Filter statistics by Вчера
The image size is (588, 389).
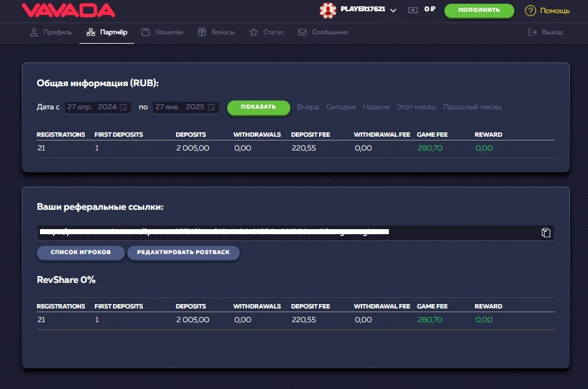308,107
